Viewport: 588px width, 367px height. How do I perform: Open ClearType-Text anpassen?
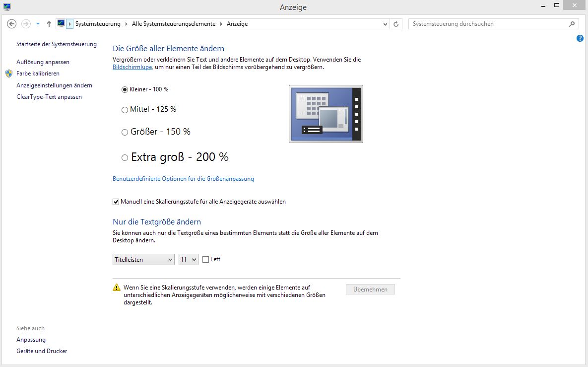[x=49, y=96]
